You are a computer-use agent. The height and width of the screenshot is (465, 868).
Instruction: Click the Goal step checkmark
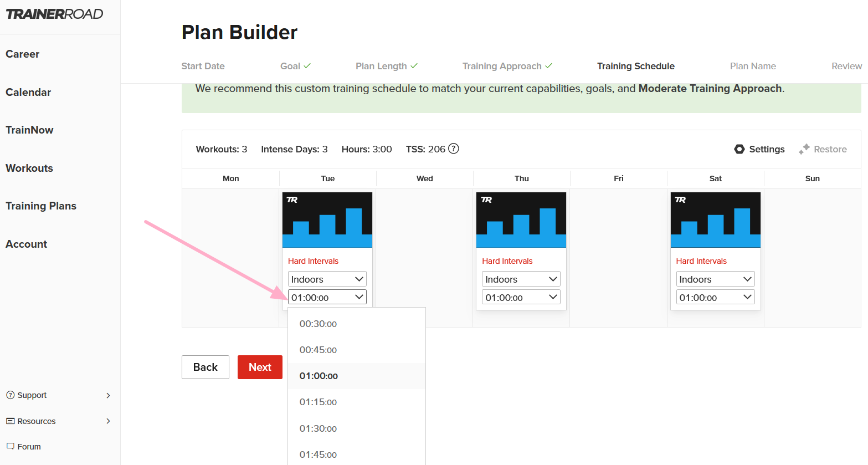(x=307, y=65)
